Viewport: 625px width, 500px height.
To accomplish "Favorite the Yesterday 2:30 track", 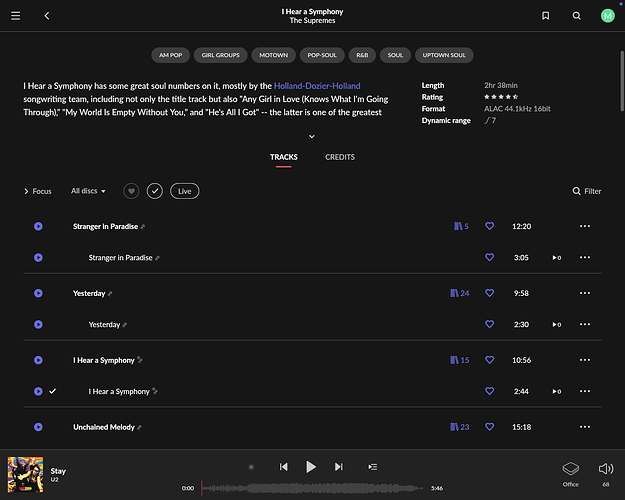I will pyautogui.click(x=489, y=324).
